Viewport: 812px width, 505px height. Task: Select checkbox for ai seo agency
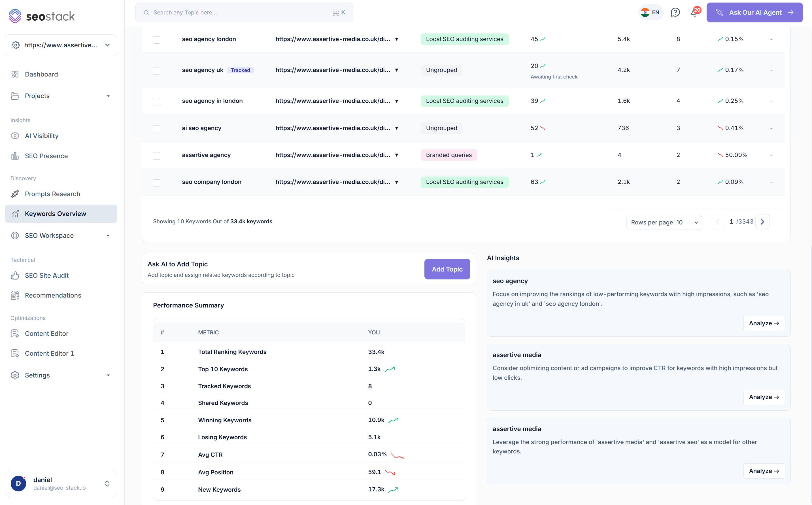point(157,129)
